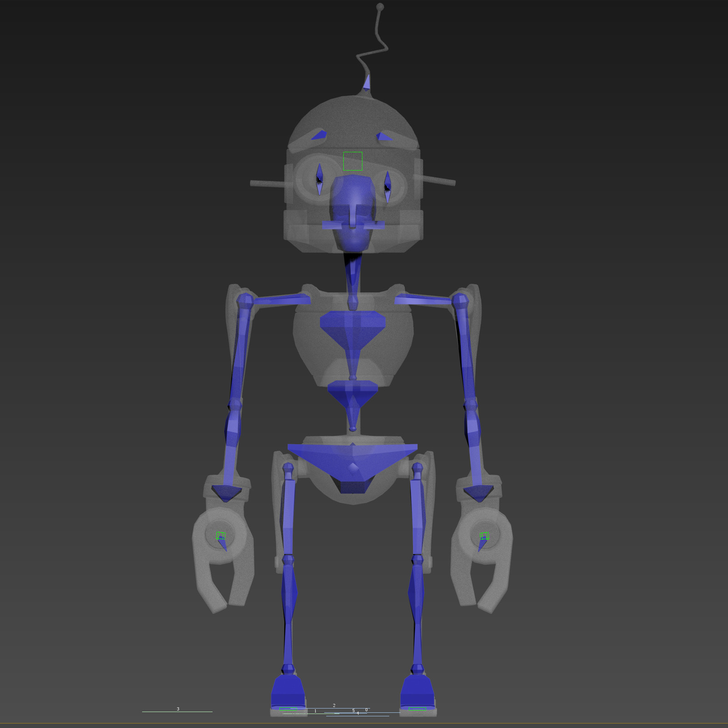Click the head bone inside the robot's face
Screen dimensions: 728x728
click(x=353, y=214)
